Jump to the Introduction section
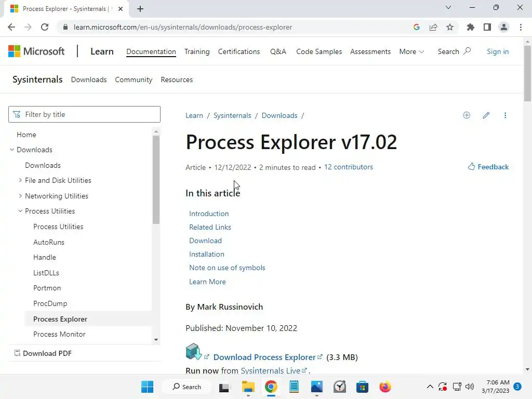The height and width of the screenshot is (399, 532). [209, 214]
